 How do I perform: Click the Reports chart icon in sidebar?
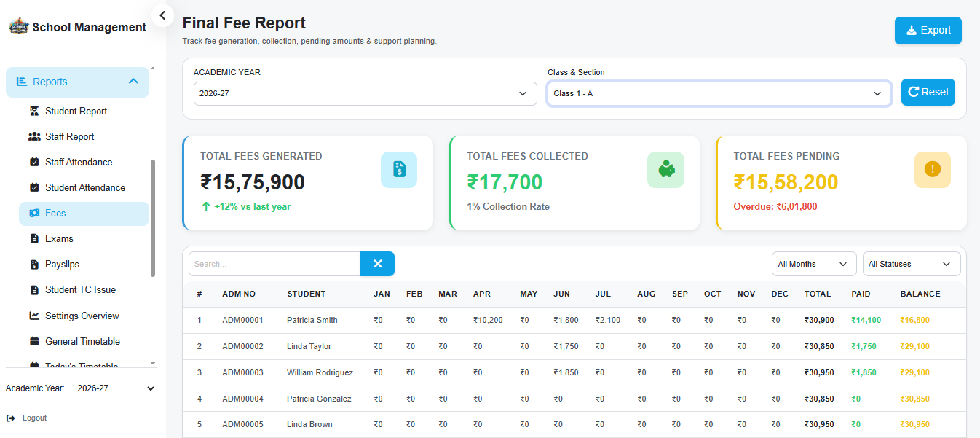pyautogui.click(x=22, y=82)
